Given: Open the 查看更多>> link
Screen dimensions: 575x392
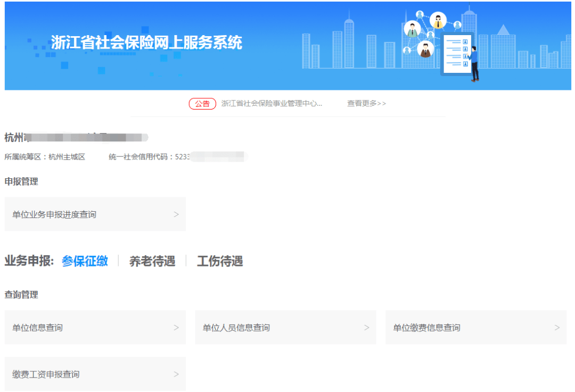Looking at the screenshot, I should pos(366,104).
